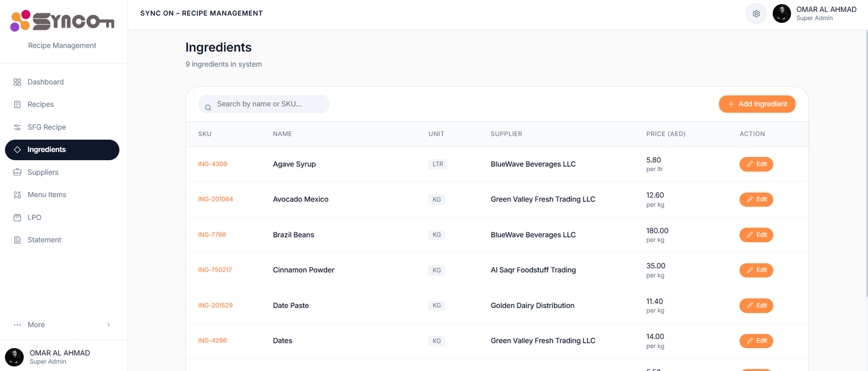
Task: Go to Recipes page
Action: tap(62, 104)
